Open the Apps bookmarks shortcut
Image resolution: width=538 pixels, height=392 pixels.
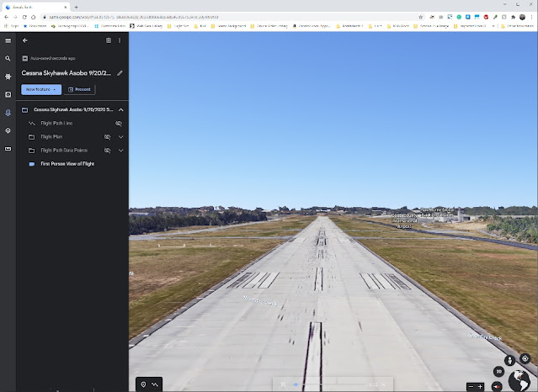pos(12,26)
